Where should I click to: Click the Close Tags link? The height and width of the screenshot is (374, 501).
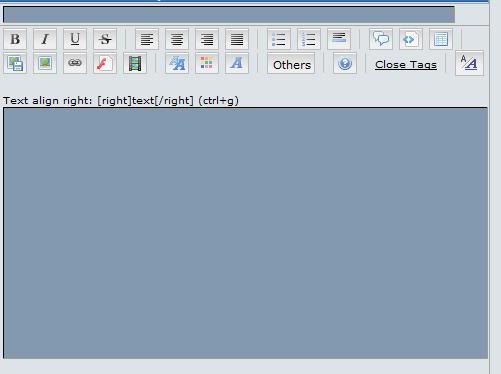pyautogui.click(x=406, y=65)
